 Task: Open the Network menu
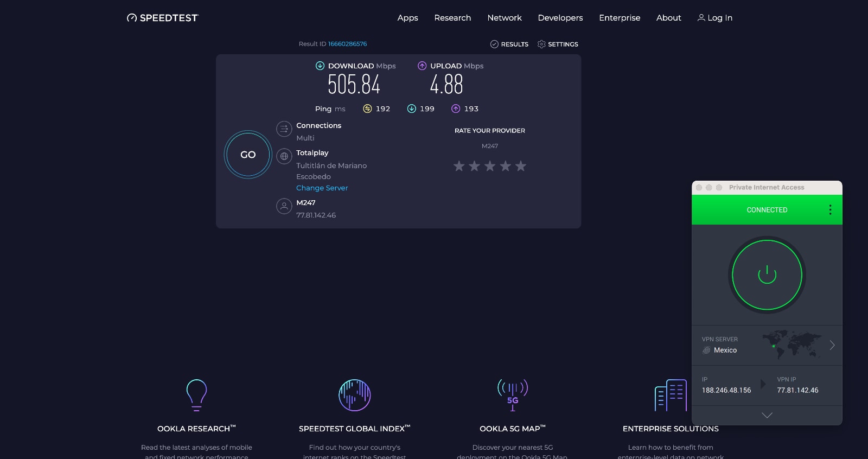point(505,18)
